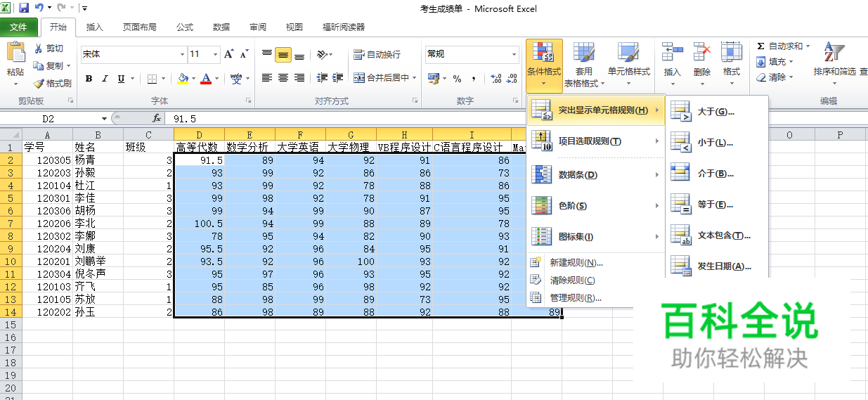The height and width of the screenshot is (400, 868).
Task: Toggle align text left
Action: 267,78
